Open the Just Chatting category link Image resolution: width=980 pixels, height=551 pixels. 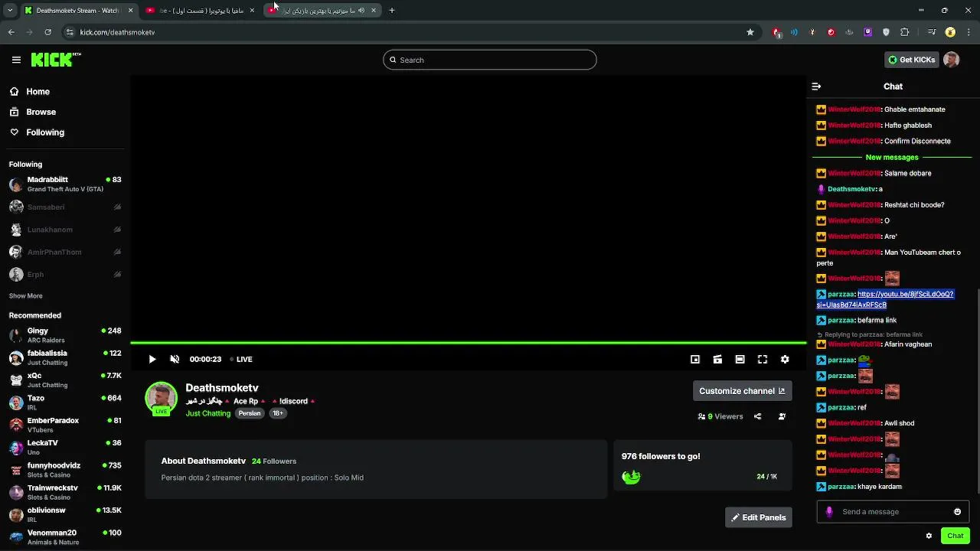[x=207, y=413]
